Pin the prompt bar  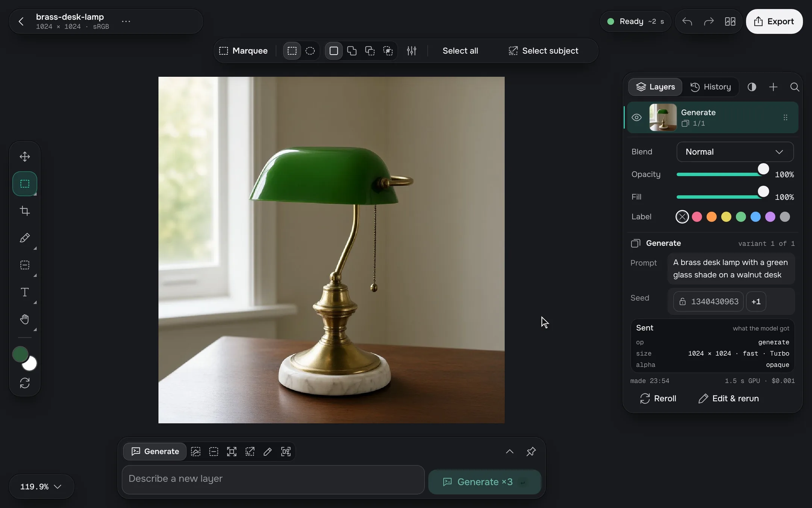click(531, 452)
